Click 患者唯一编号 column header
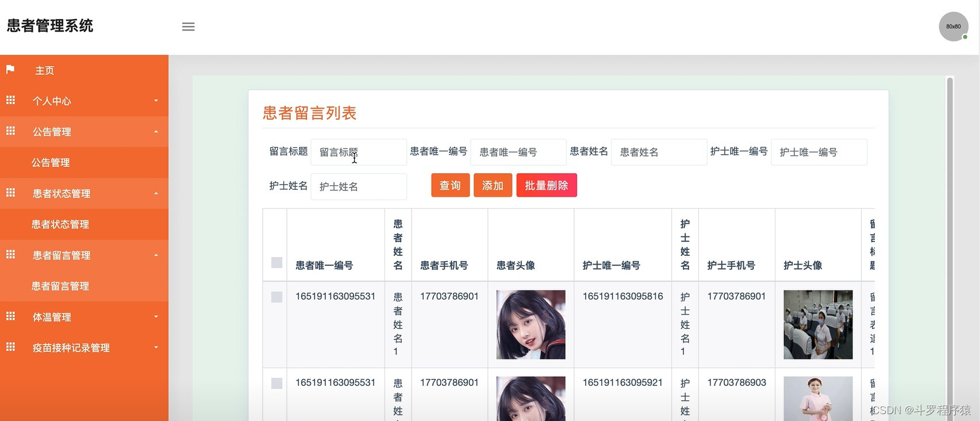The width and height of the screenshot is (980, 421). pos(324,265)
